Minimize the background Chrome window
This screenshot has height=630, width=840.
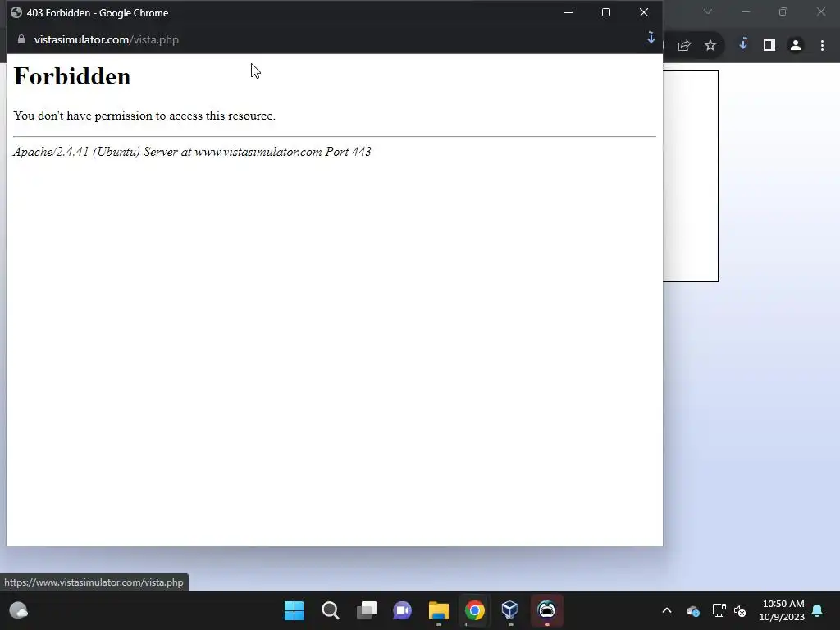point(745,11)
